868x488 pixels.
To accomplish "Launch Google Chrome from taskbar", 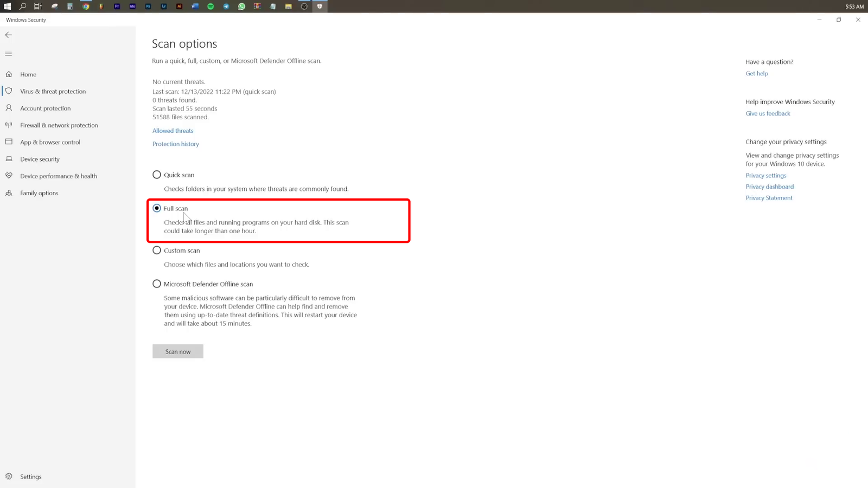I will pyautogui.click(x=86, y=7).
